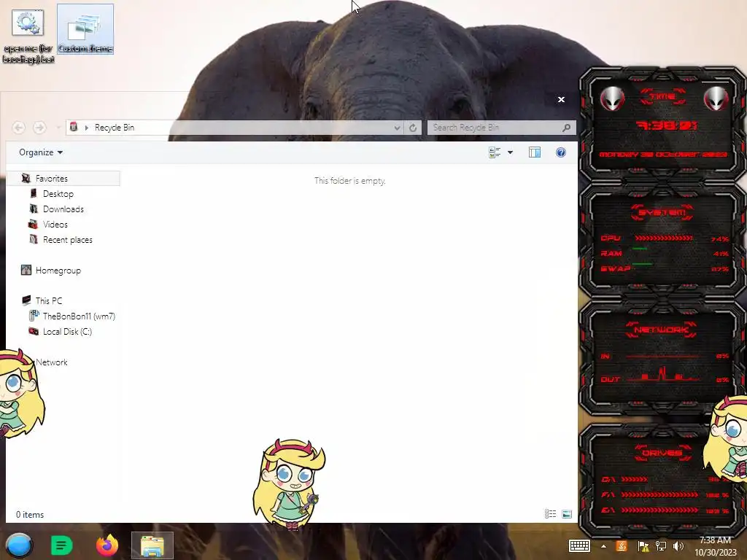
Task: Select This PC in navigation pane
Action: coord(49,301)
